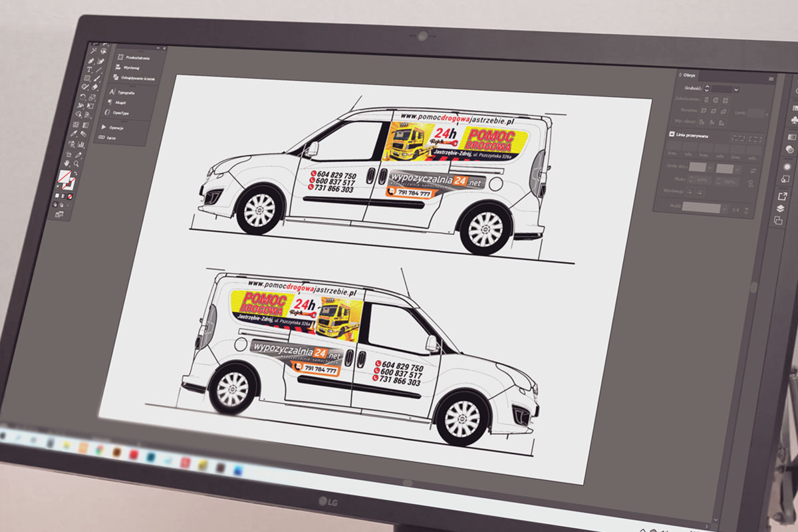Open the Artboards panel icon
Viewport: 798px width, 532px height.
point(779,221)
